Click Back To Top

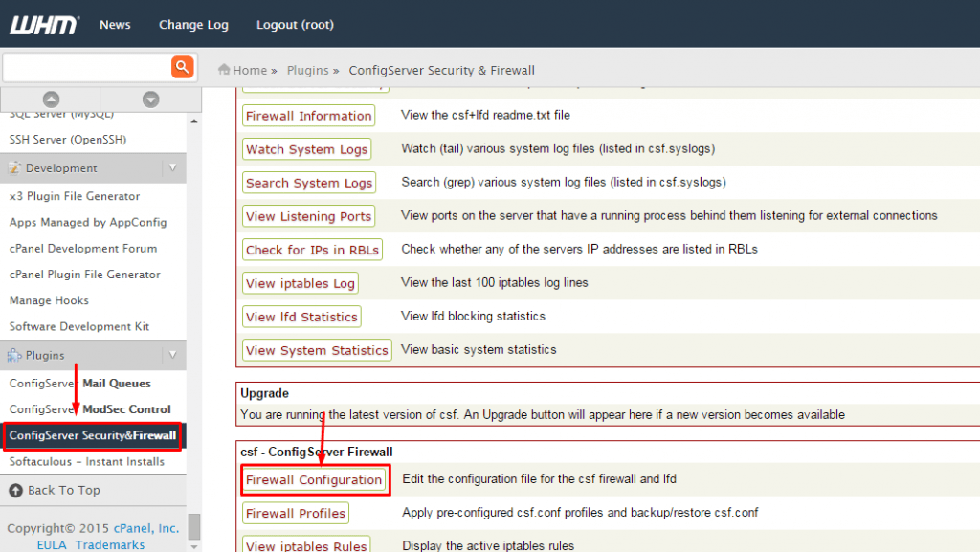63,491
